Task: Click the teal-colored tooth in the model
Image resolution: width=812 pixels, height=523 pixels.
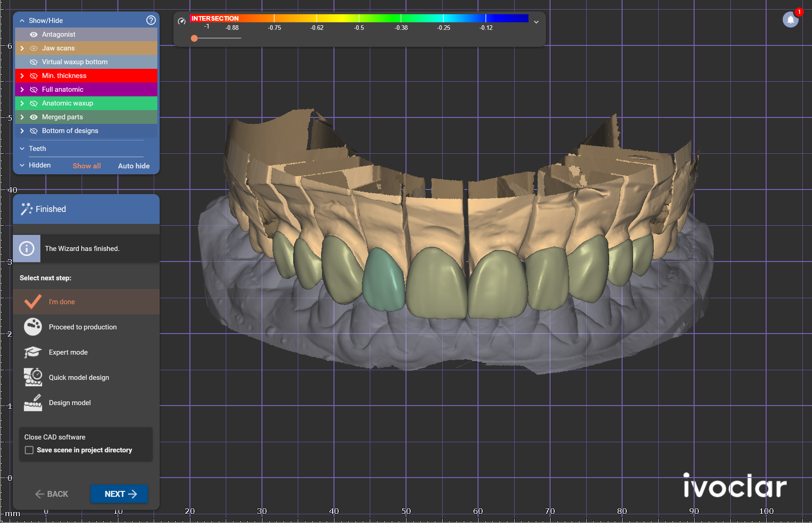Action: pyautogui.click(x=384, y=280)
